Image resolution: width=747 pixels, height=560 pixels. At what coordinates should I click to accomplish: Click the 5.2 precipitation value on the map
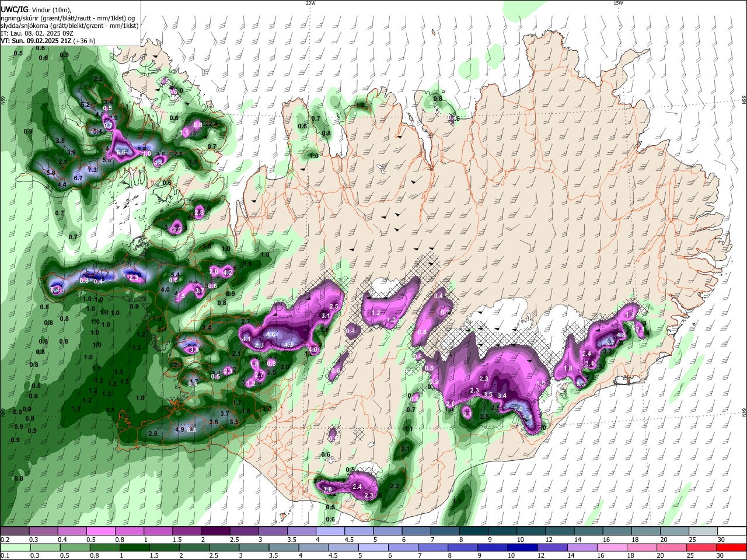coord(85,105)
